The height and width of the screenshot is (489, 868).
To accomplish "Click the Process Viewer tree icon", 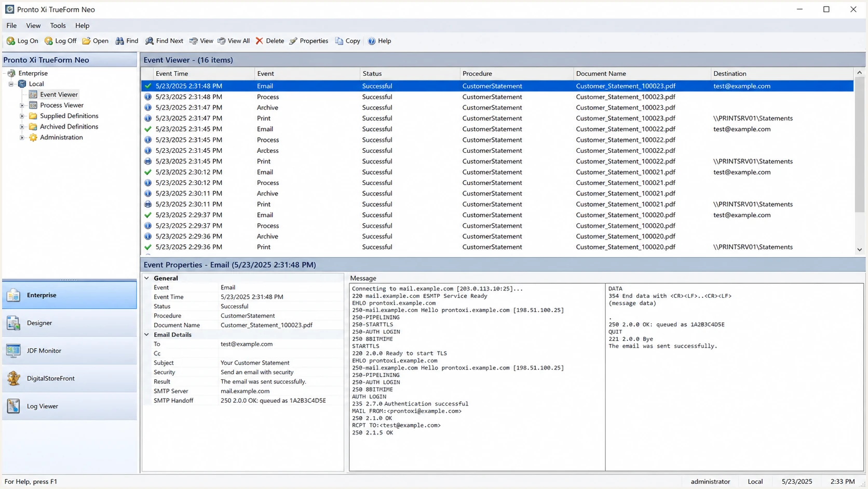I will [33, 105].
